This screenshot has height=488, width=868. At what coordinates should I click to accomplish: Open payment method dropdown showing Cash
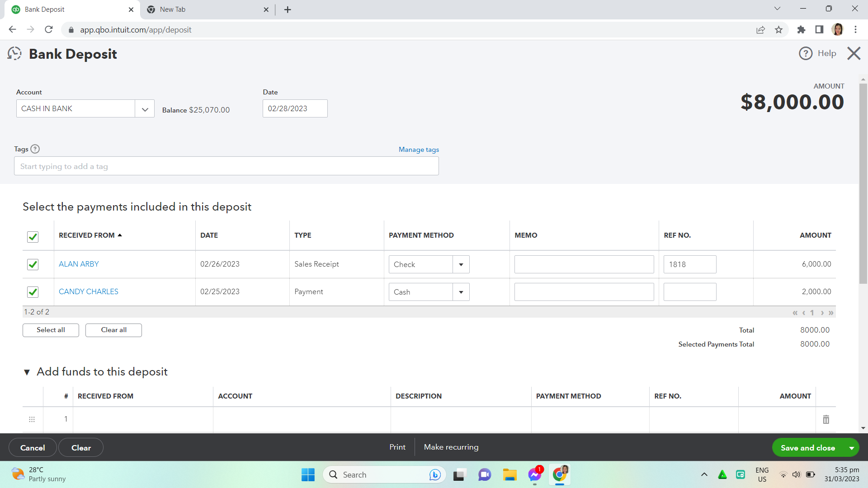(x=461, y=292)
